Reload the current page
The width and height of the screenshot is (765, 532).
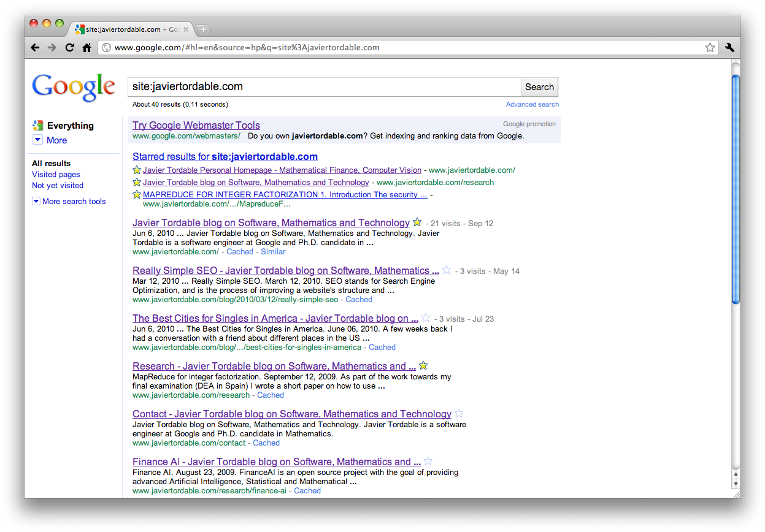[69, 47]
